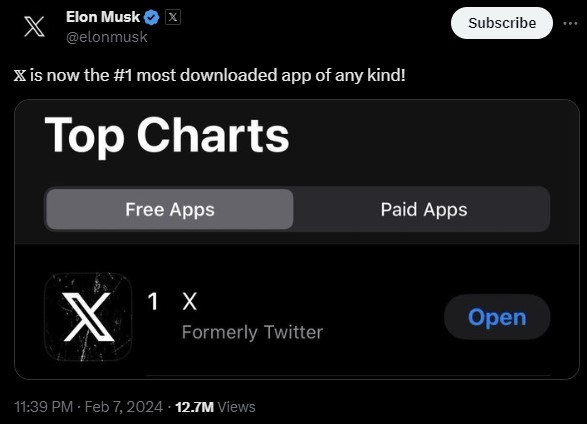The height and width of the screenshot is (424, 587).
Task: Click the X app title text
Action: [189, 301]
